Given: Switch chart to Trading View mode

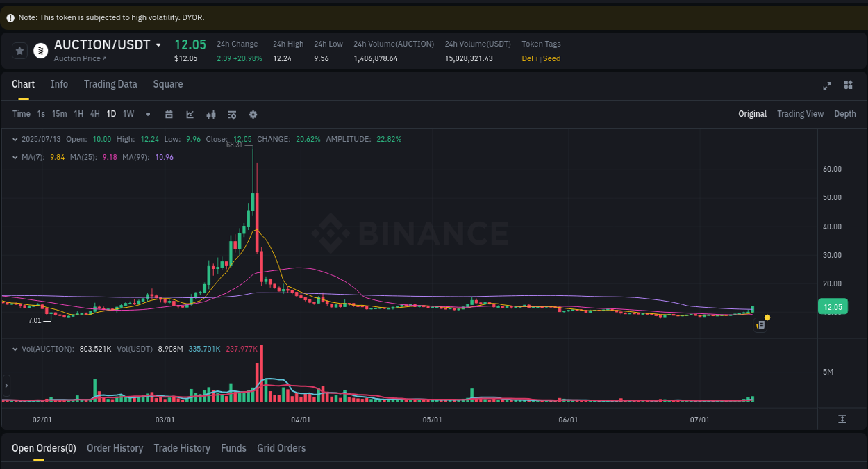Looking at the screenshot, I should (800, 114).
